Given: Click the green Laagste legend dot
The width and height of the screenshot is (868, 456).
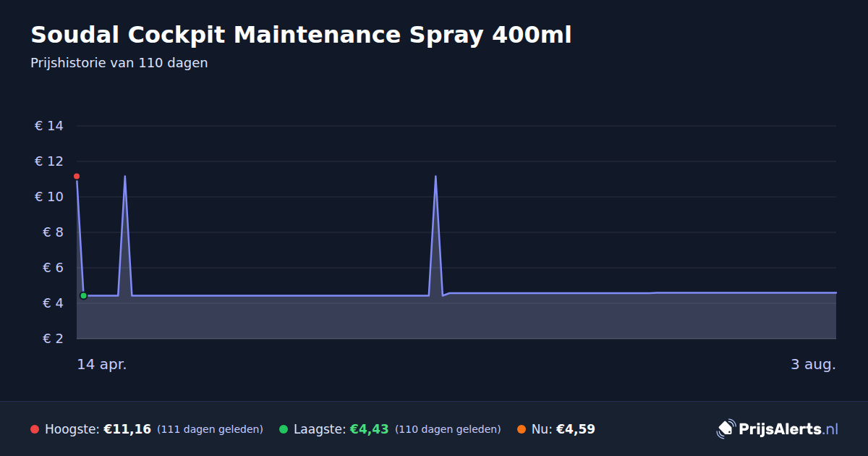Looking at the screenshot, I should [284, 429].
